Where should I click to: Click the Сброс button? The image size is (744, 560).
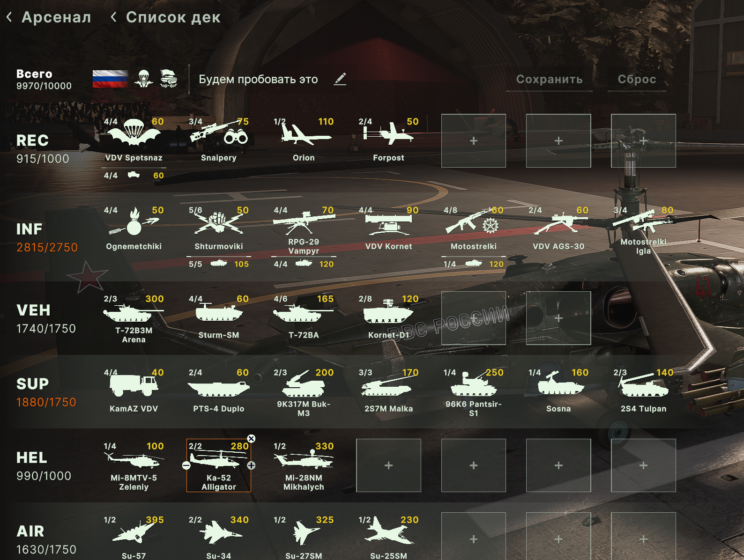[x=637, y=79]
